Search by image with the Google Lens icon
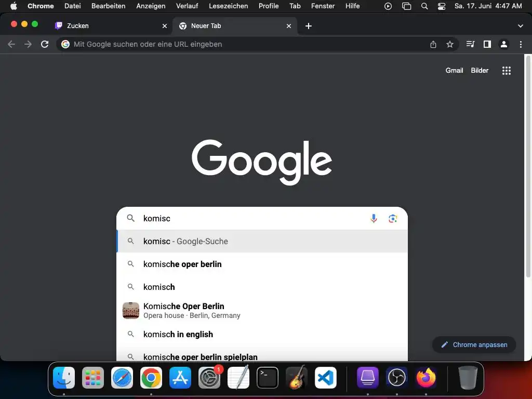Viewport: 532px width, 399px height. point(393,219)
